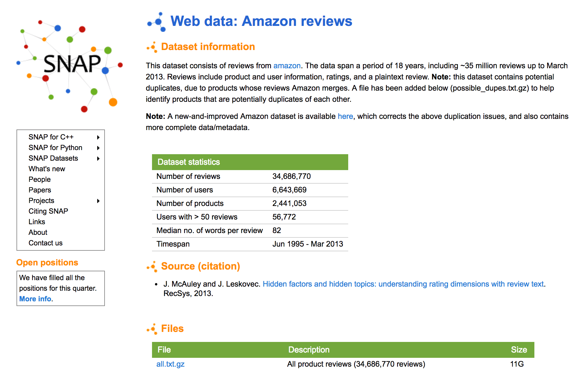Open the Hidden factors and hidden topics paper
This screenshot has width=588, height=369.
pyautogui.click(x=403, y=284)
